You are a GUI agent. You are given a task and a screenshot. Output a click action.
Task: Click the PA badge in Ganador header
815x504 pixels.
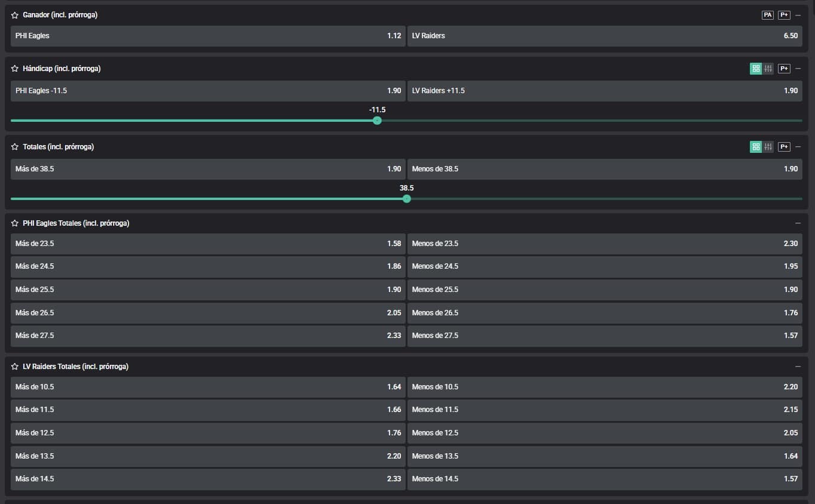(767, 16)
